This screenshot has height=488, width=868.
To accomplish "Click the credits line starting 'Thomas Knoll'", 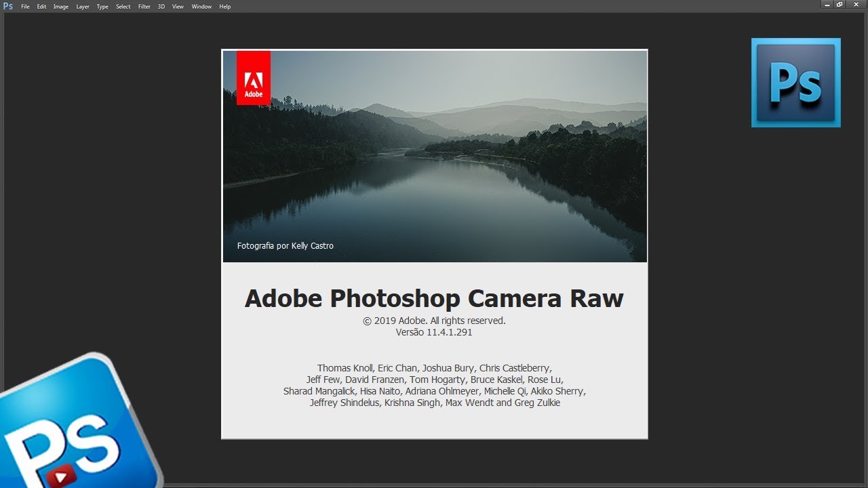I will 434,368.
